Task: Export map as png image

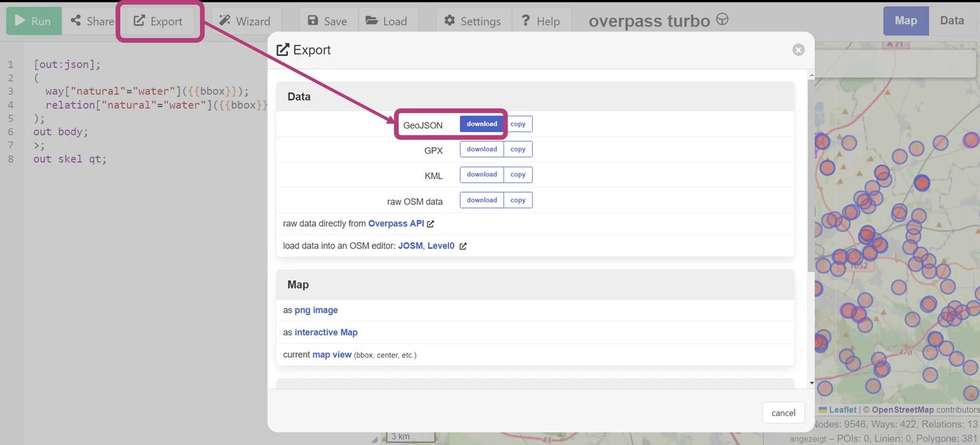Action: click(316, 310)
